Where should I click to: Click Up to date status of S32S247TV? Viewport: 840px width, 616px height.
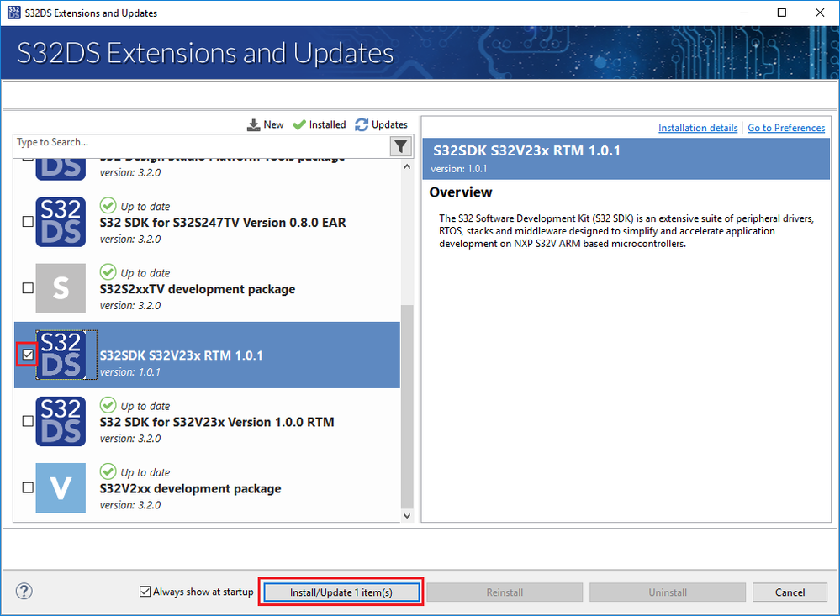coord(135,206)
